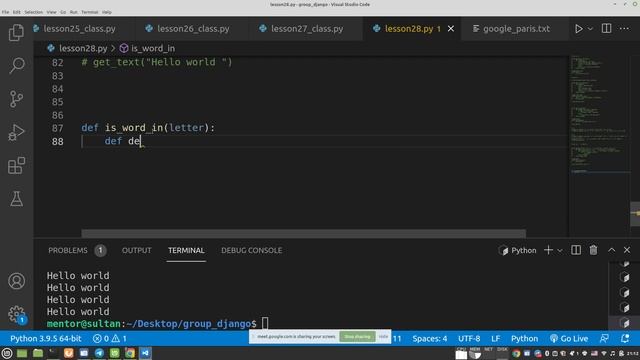Open launch profile dropdown beside new terminal
Image resolution: width=640 pixels, height=360 pixels.
(560, 251)
